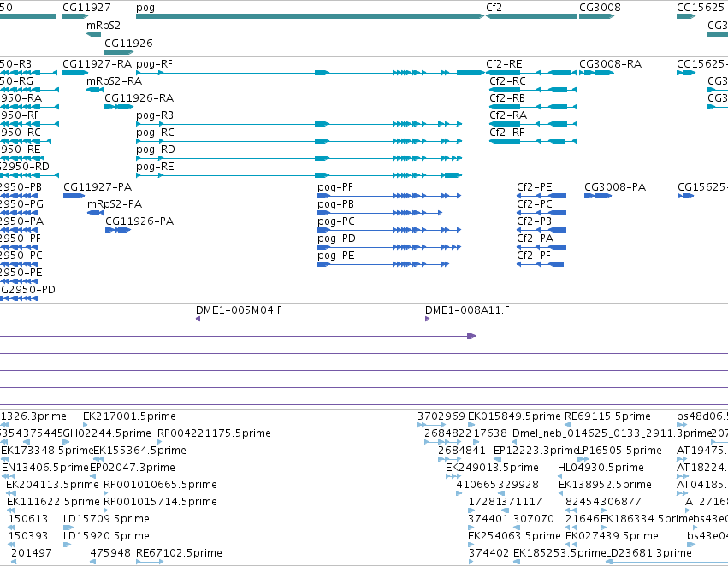Click the EK185253.5prime EST label
The image size is (728, 566).
coord(560,553)
